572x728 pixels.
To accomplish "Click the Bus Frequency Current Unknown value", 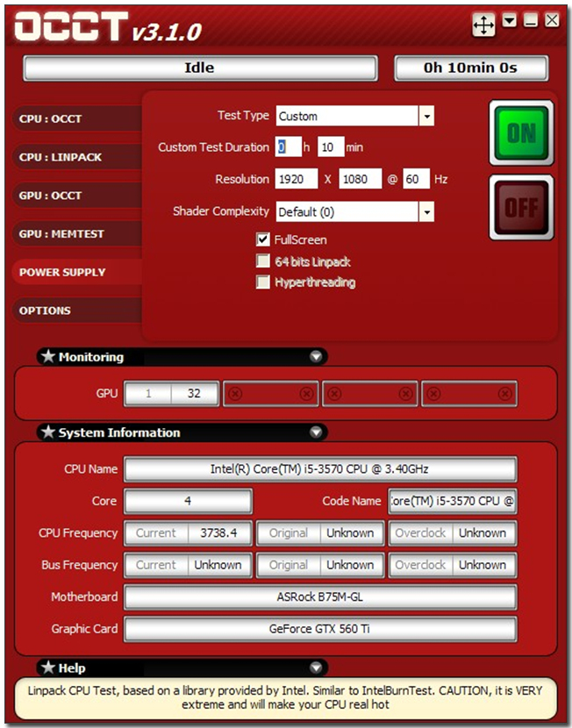I will [219, 565].
